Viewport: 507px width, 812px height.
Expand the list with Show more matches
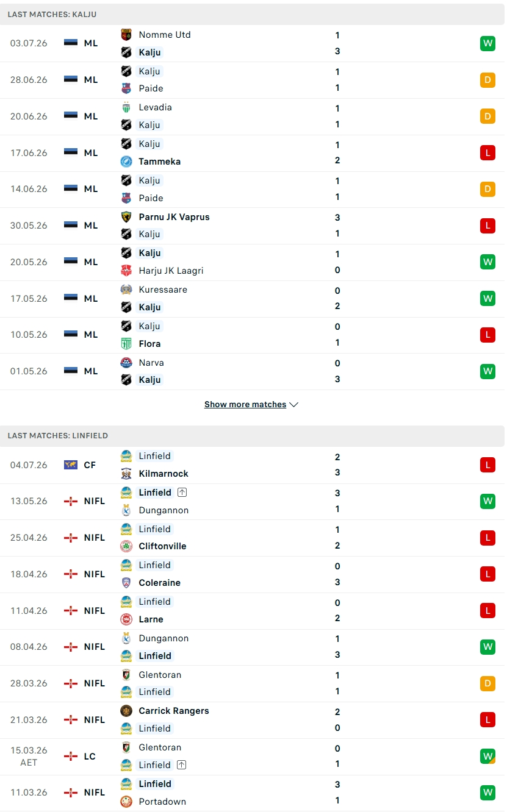pyautogui.click(x=251, y=405)
